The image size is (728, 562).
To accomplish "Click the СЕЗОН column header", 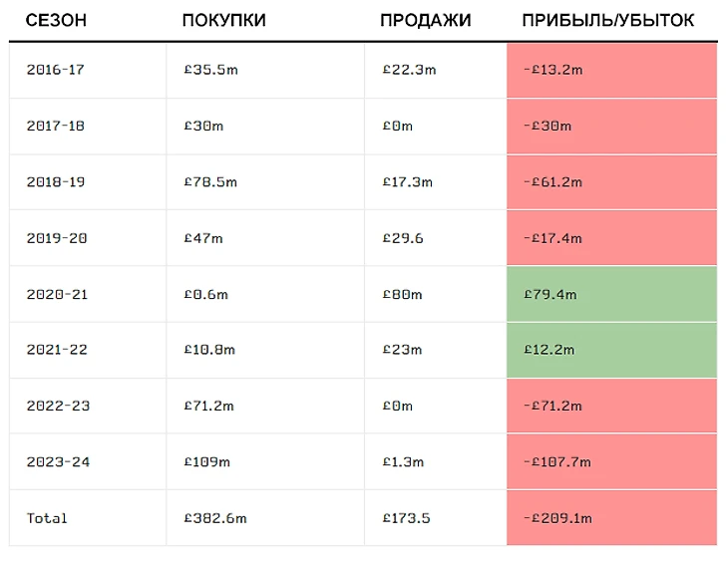I will tap(55, 21).
